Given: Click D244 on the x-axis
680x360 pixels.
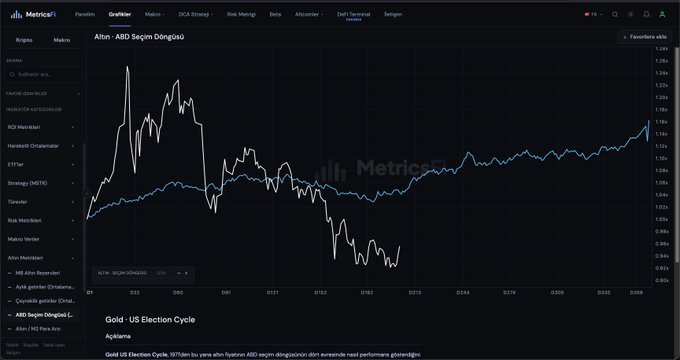Looking at the screenshot, I should point(463,293).
